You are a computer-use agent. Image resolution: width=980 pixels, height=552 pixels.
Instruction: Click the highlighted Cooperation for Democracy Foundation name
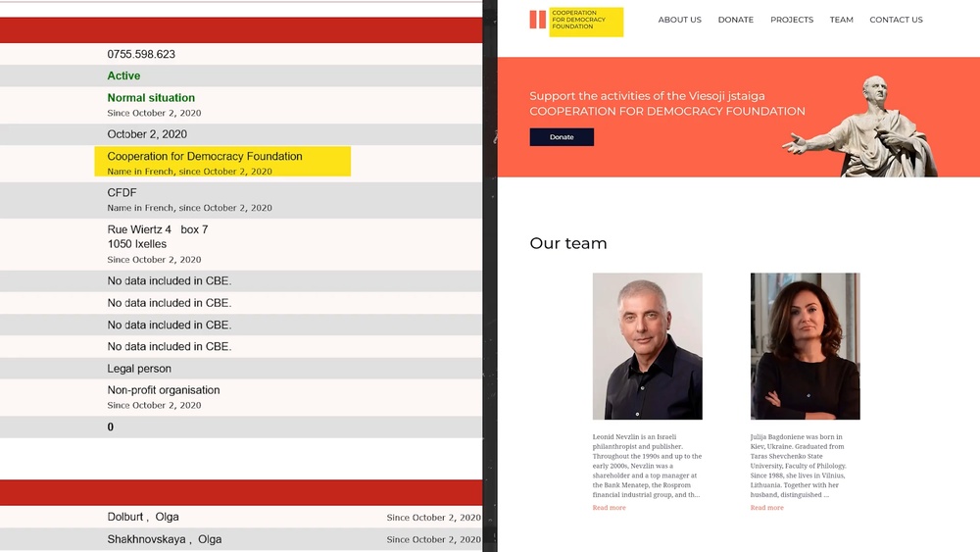[205, 157]
